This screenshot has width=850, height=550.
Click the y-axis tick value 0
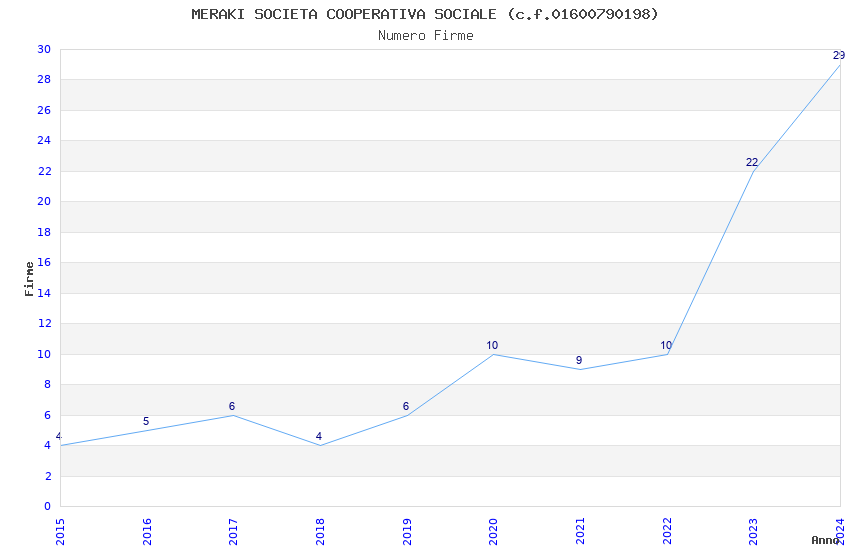point(48,507)
